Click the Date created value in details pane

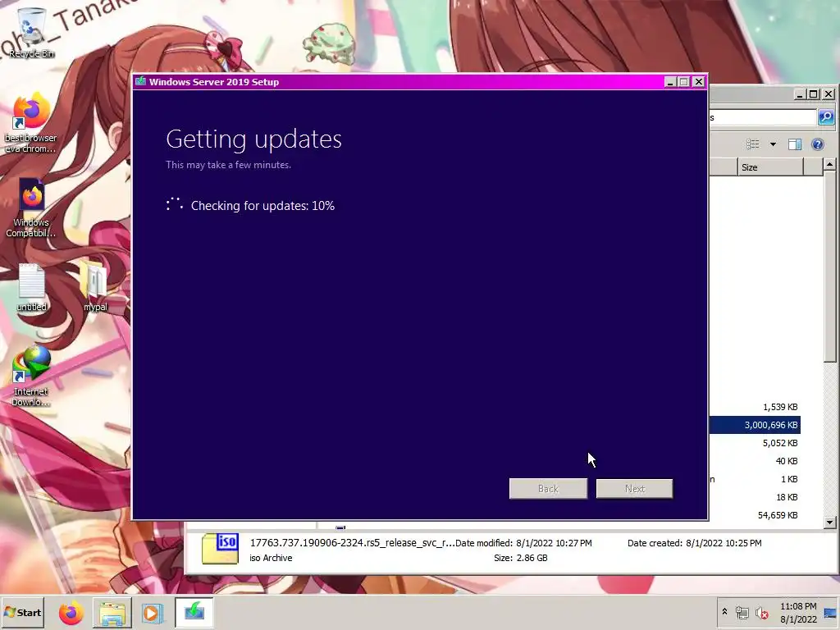[x=724, y=543]
